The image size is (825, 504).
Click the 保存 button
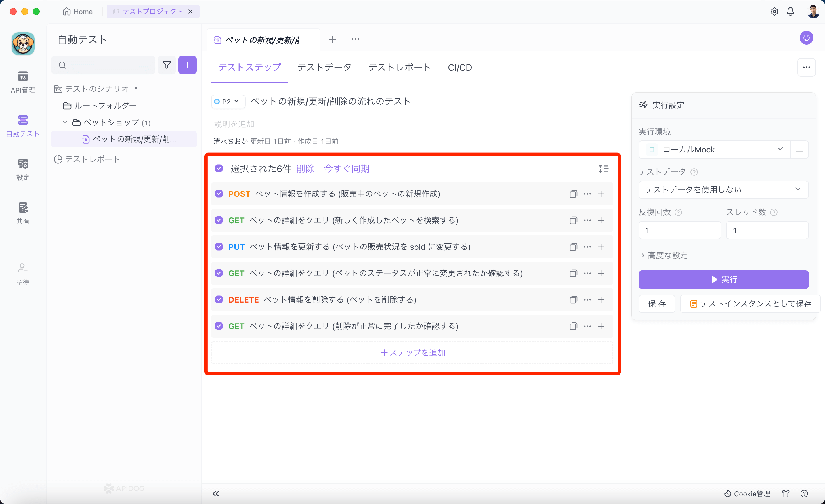point(657,303)
